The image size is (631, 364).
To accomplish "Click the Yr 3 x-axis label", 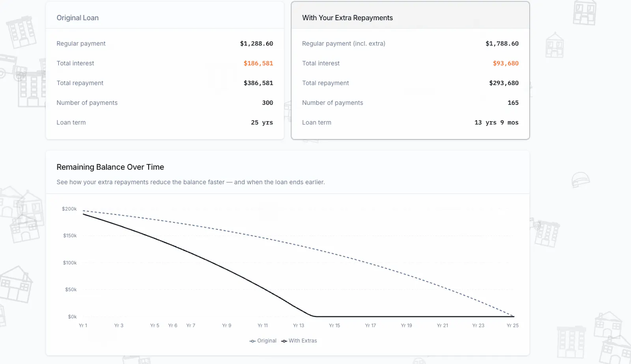I will click(x=119, y=325).
